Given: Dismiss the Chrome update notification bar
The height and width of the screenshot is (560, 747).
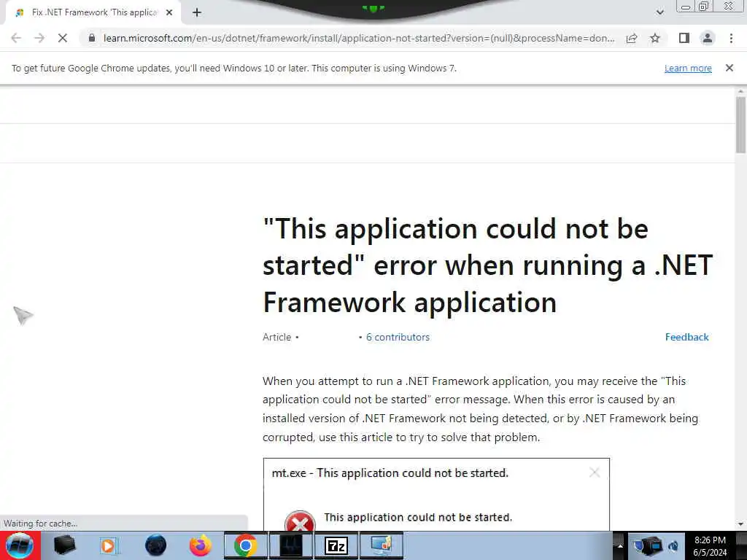Looking at the screenshot, I should coord(729,68).
